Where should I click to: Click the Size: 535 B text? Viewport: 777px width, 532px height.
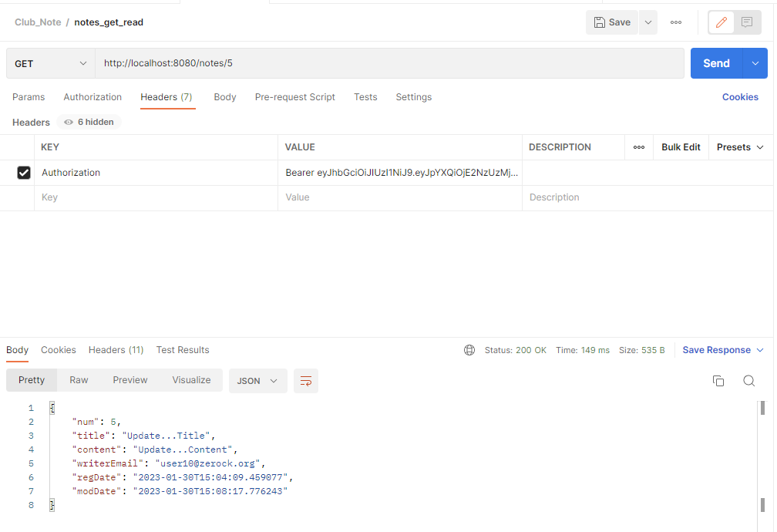click(x=641, y=350)
